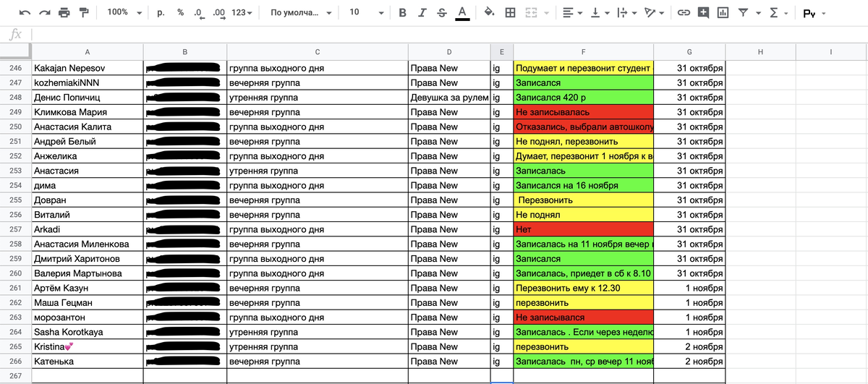Expand the filter views arrow
The image size is (868, 384).
[758, 13]
